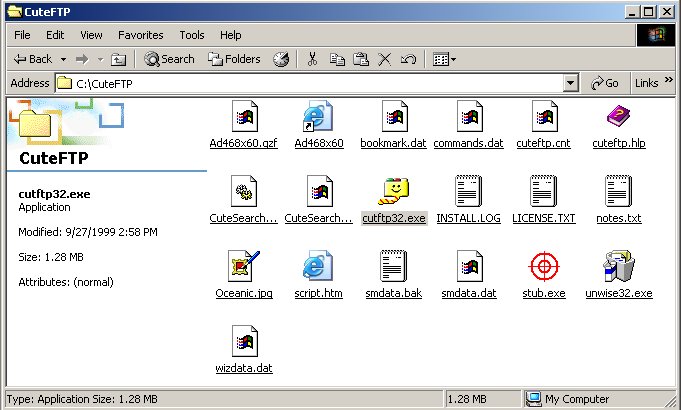Select the Ad468x60.gzf file icon
Image resolution: width=681 pixels, height=410 pixels.
245,116
